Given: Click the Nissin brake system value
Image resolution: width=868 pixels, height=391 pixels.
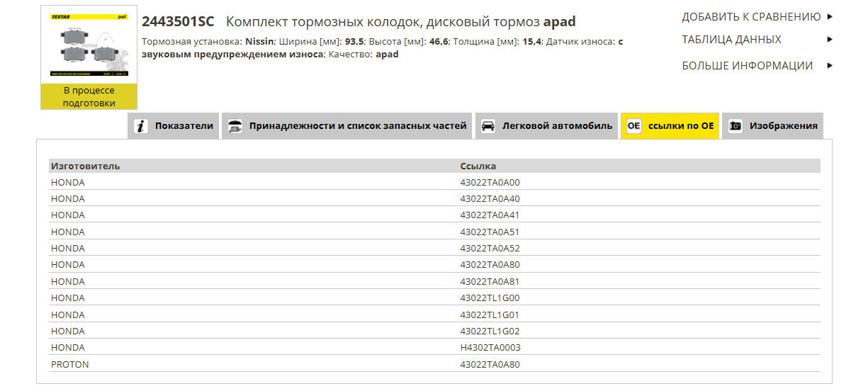Looking at the screenshot, I should (x=259, y=42).
